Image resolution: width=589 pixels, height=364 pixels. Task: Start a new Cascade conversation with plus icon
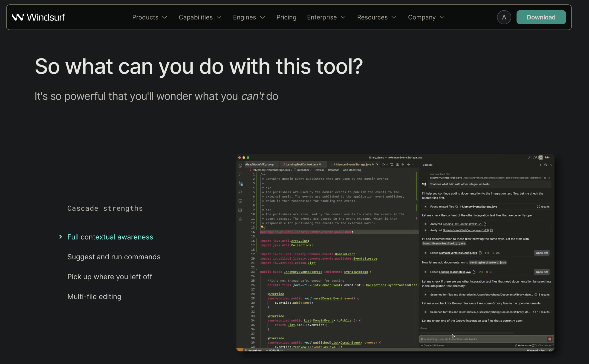(540, 165)
